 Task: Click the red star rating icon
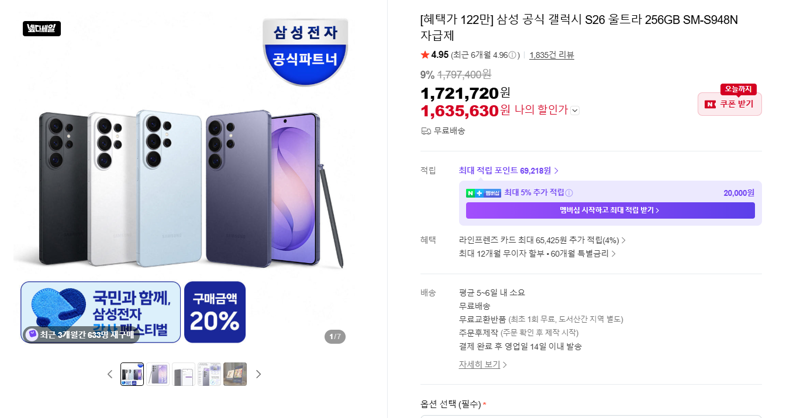pos(424,55)
